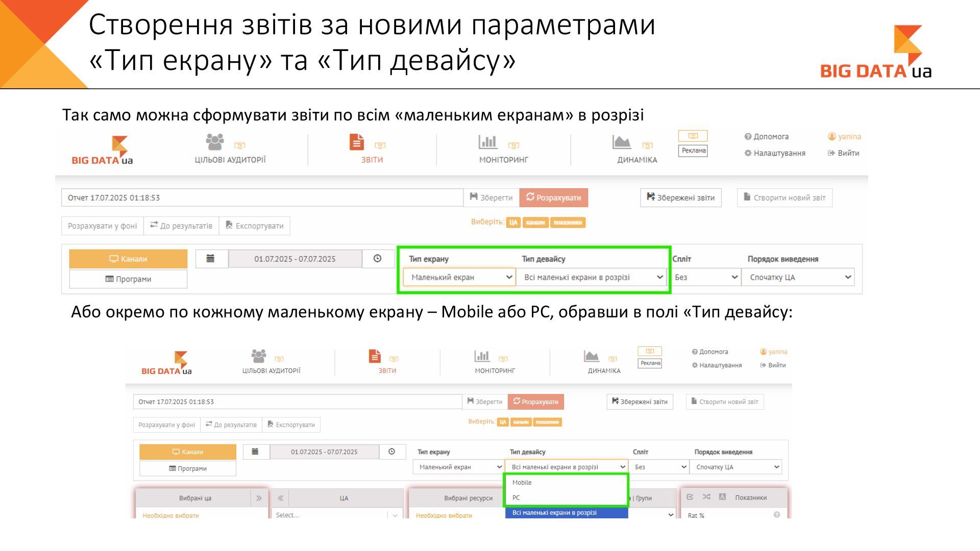
Task: Open Збережені звіти in upper screenshot
Action: click(681, 197)
